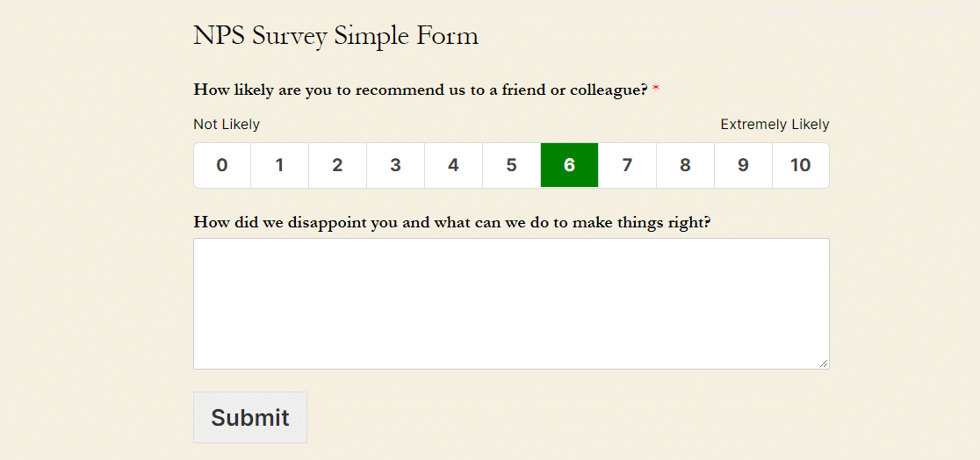Select rating 0 on the NPS scale
The height and width of the screenshot is (460, 980).
222,165
